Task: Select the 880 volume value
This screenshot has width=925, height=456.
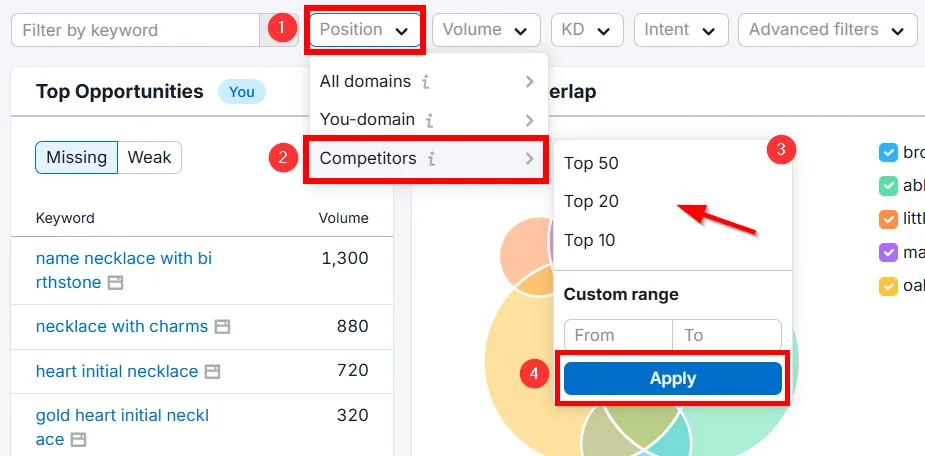Action: 353,326
